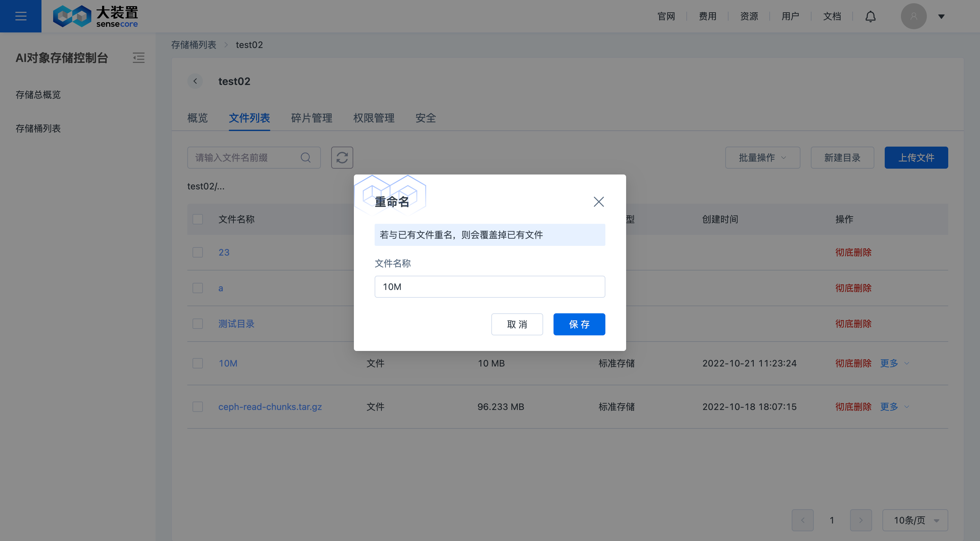Open 资源 in the top bar

(x=749, y=16)
